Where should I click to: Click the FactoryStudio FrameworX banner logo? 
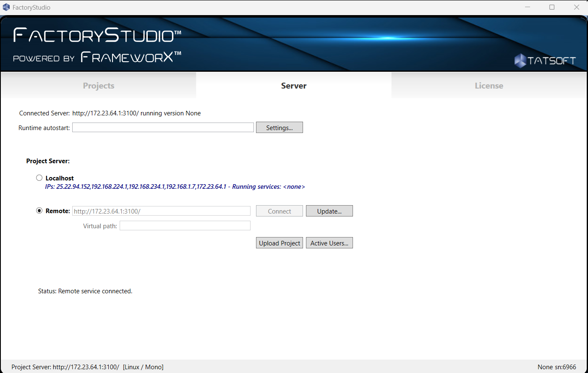pos(97,45)
